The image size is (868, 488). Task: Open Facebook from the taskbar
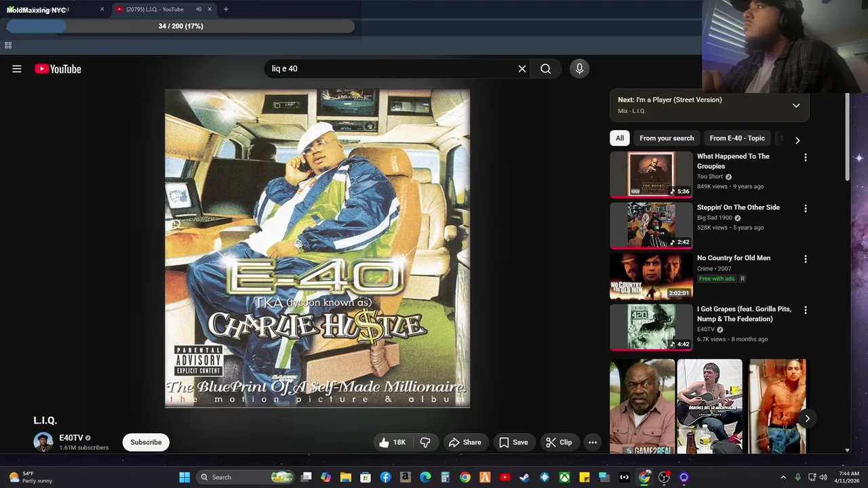coord(386,477)
